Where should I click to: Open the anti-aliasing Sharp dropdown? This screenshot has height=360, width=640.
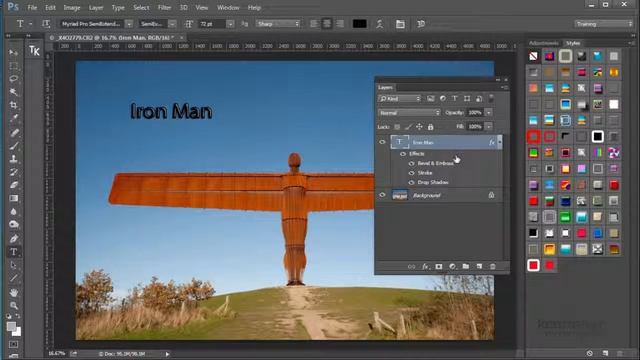pos(278,24)
